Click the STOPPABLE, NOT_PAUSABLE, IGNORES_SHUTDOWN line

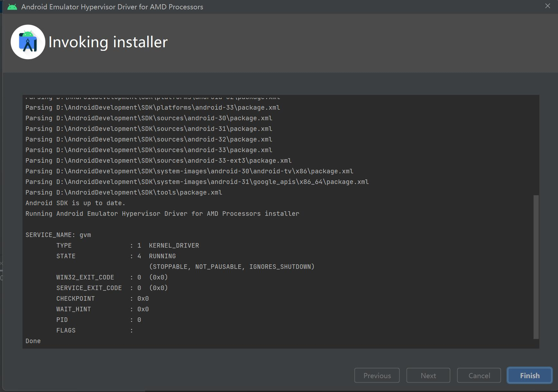232,267
